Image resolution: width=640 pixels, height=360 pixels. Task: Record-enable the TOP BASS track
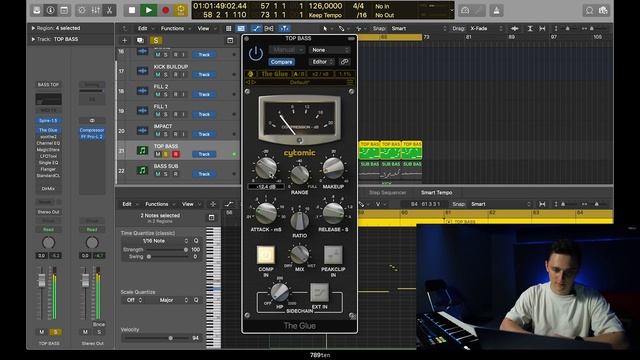[x=176, y=154]
